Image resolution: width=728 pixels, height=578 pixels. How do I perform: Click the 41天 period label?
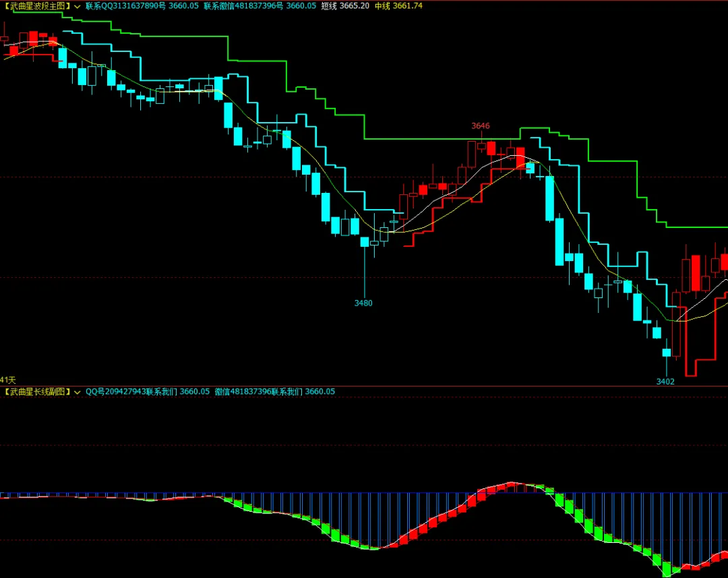[8, 380]
